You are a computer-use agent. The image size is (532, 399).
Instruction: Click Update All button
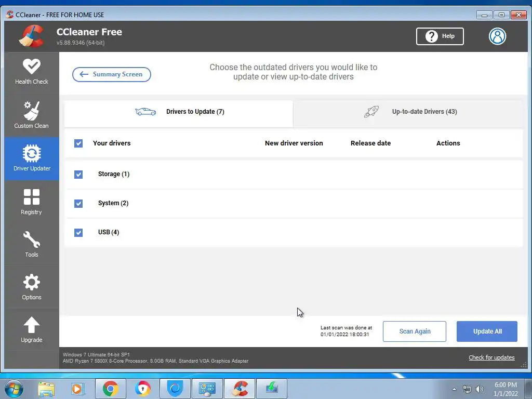(x=487, y=331)
